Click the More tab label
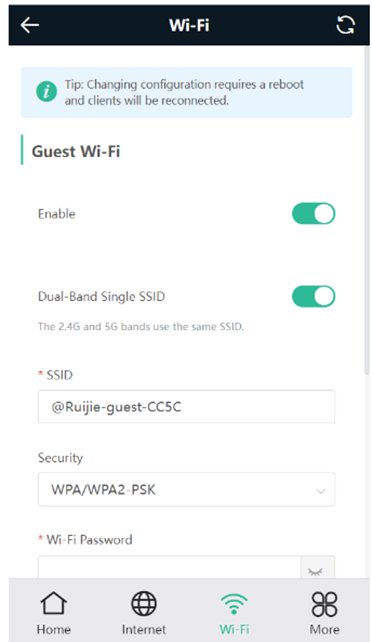 (x=325, y=629)
